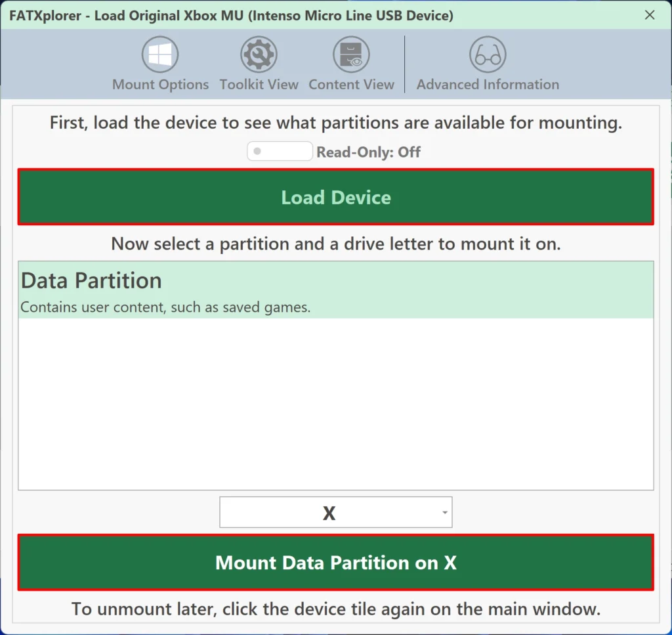Toggle the Read-Only switch
Image resolution: width=672 pixels, height=635 pixels.
coord(280,151)
